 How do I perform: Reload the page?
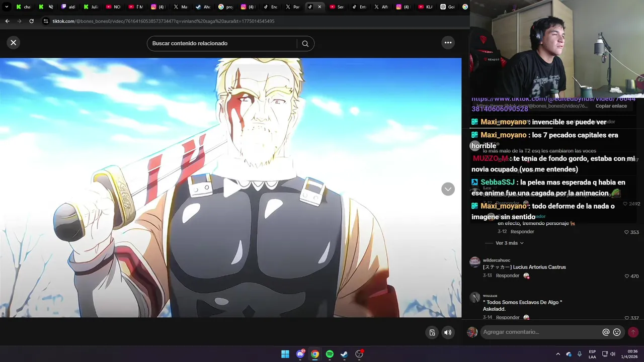pos(31,21)
